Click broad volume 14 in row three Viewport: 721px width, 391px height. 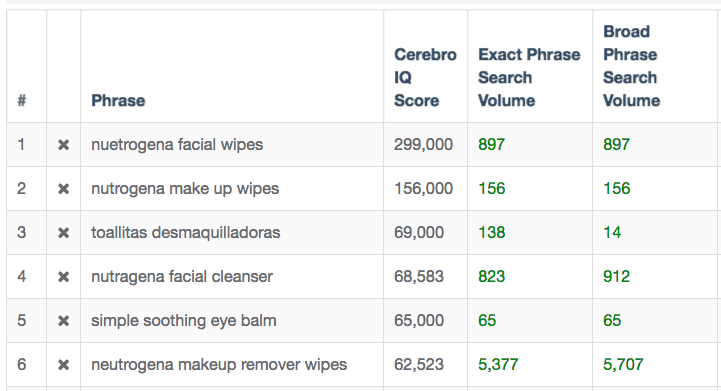[x=612, y=232]
